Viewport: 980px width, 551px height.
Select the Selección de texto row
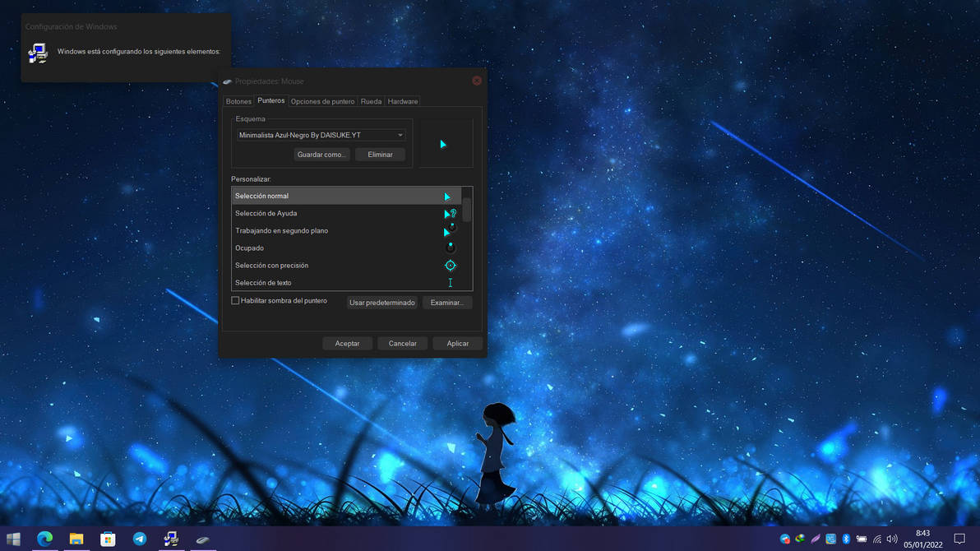346,283
